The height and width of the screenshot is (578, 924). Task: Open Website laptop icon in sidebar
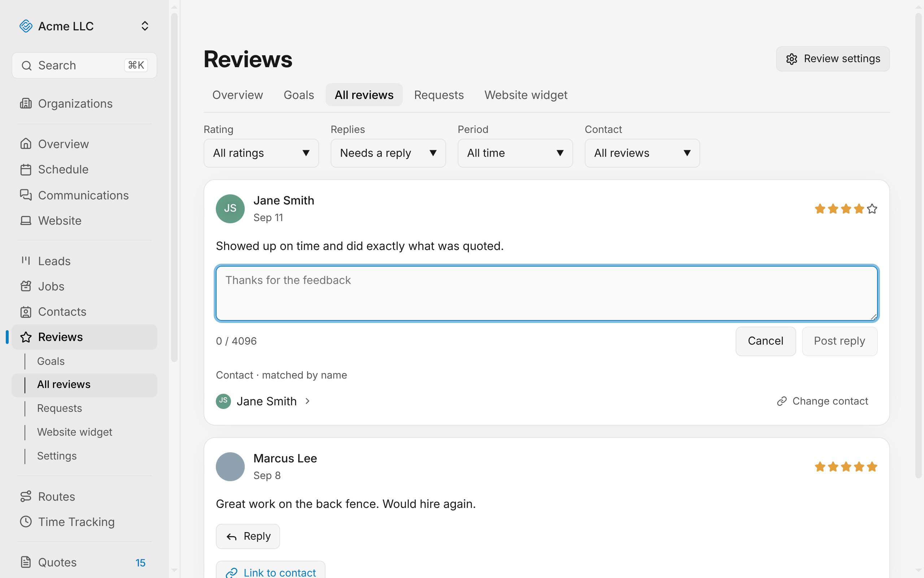pos(26,221)
